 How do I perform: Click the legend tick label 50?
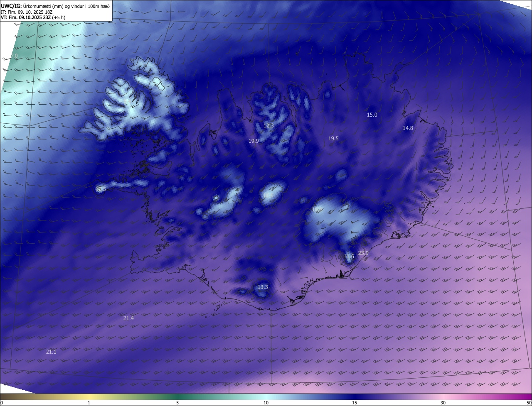point(529,403)
